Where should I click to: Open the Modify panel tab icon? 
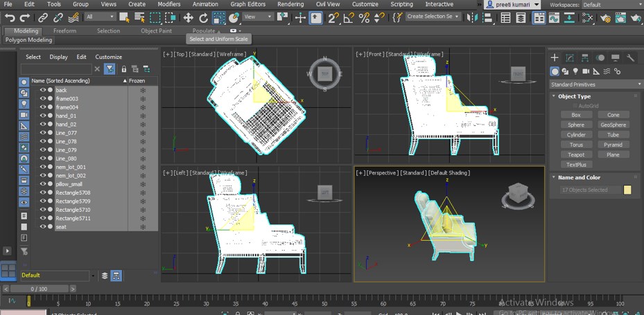(x=569, y=58)
